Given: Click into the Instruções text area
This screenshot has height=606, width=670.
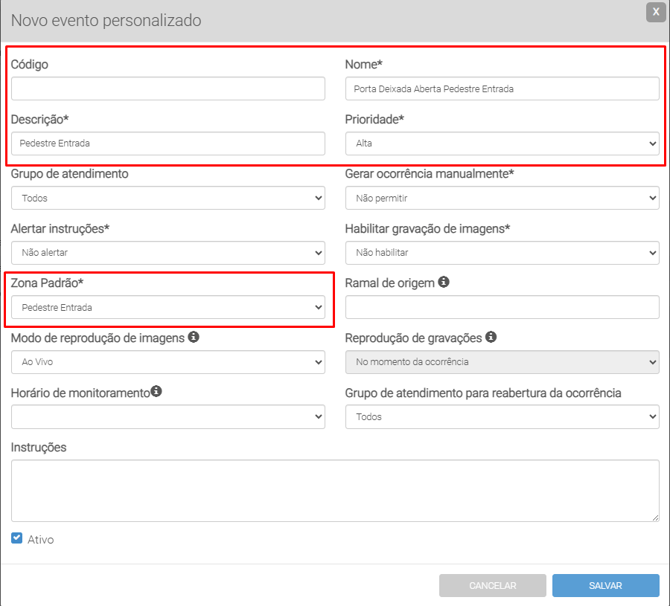Looking at the screenshot, I should tap(335, 490).
